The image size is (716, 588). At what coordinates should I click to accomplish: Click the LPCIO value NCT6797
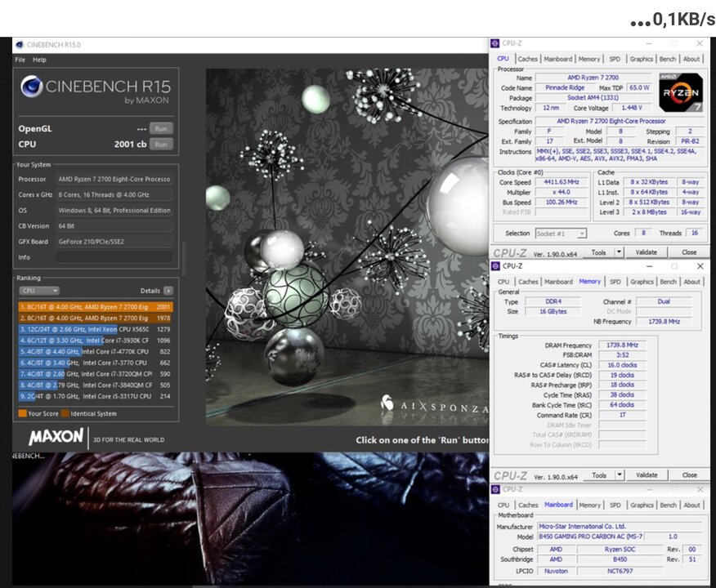coord(620,571)
